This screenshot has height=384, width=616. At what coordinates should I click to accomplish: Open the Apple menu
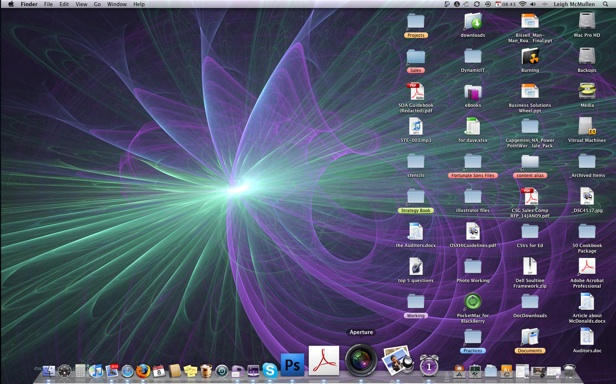tap(11, 4)
